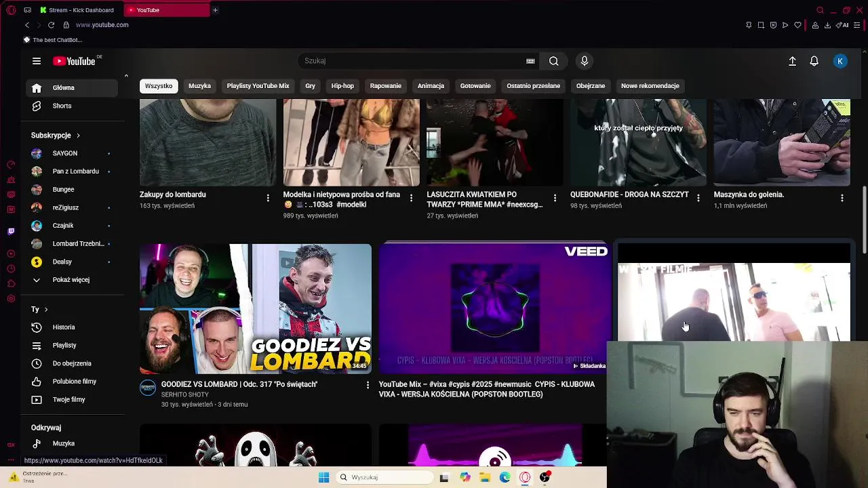Image resolution: width=868 pixels, height=488 pixels.
Task: Open the K account avatar menu
Action: coord(840,61)
